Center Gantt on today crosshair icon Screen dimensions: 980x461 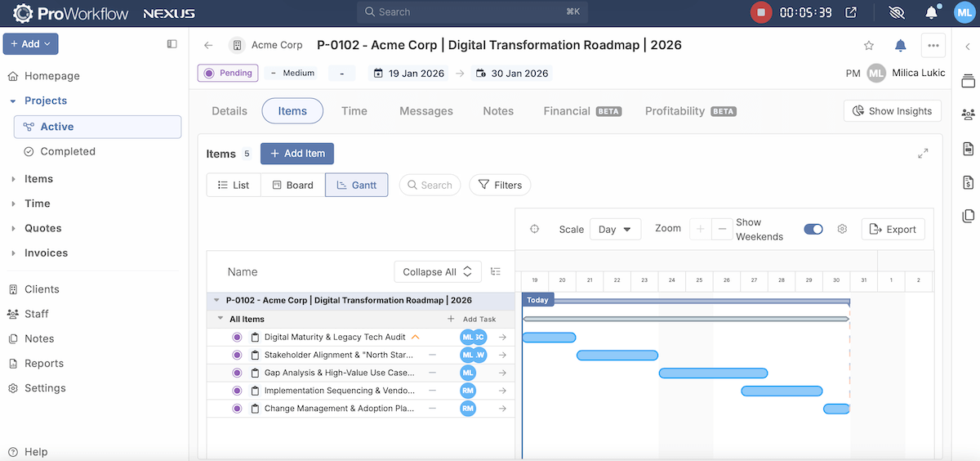point(535,229)
